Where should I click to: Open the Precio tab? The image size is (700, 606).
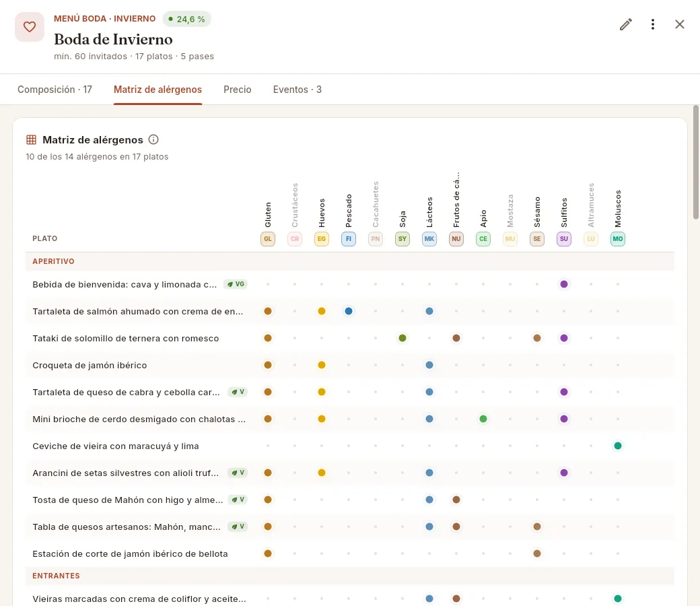tap(238, 90)
